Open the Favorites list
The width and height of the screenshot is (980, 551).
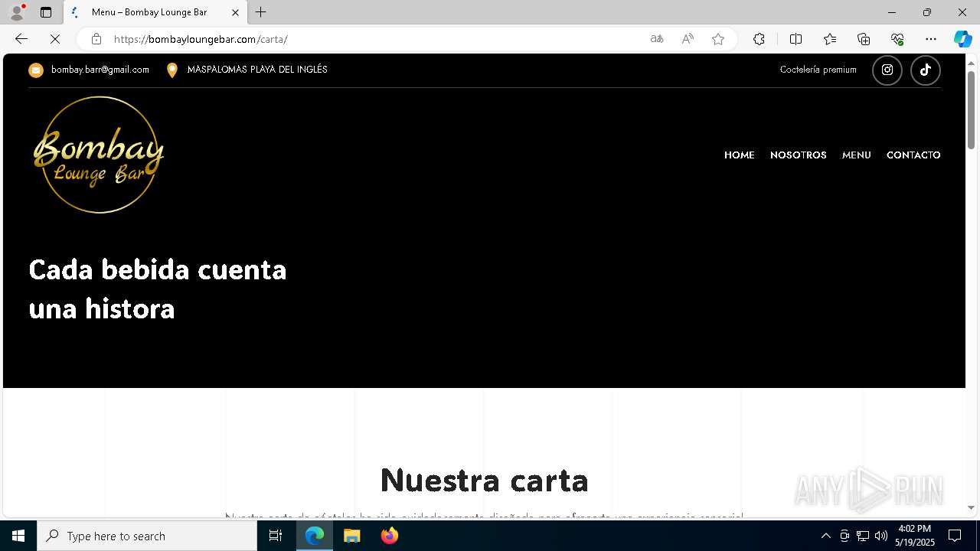(x=830, y=39)
